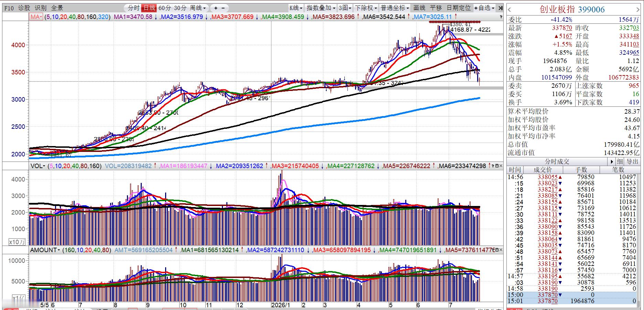Click 时间 column header
The width and height of the screenshot is (644, 310).
(x=515, y=170)
